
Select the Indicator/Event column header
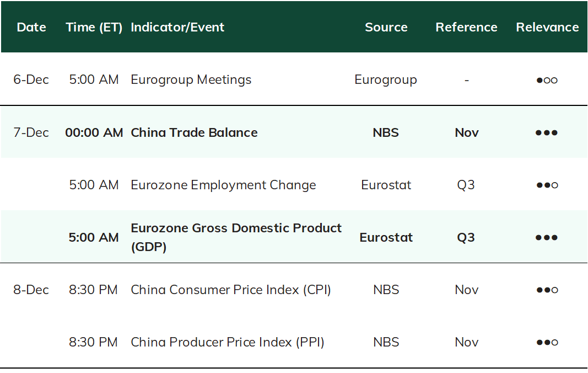[x=177, y=27]
